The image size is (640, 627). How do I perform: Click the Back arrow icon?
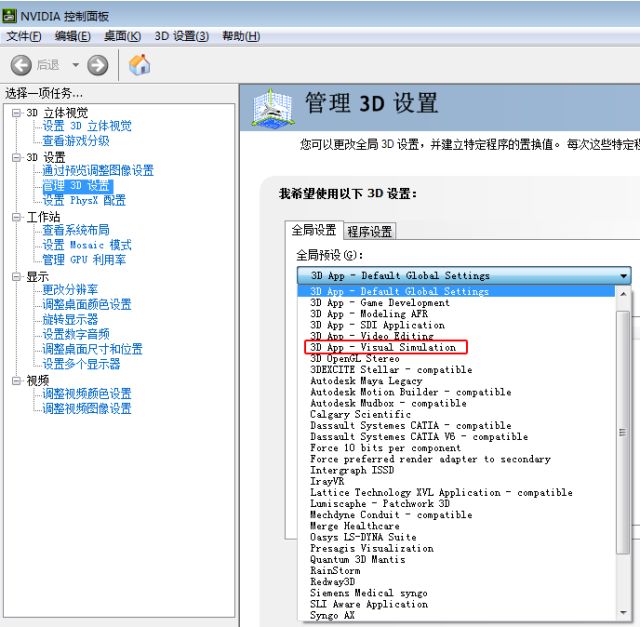tap(21, 65)
